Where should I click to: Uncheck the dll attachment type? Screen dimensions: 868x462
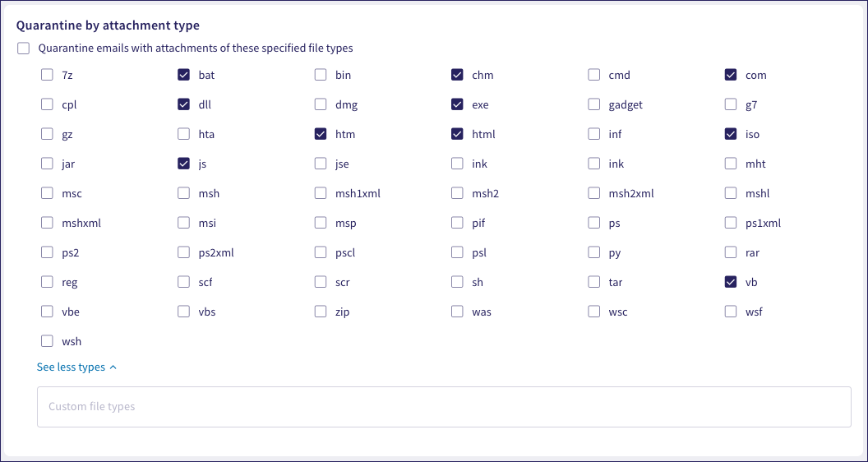[184, 104]
